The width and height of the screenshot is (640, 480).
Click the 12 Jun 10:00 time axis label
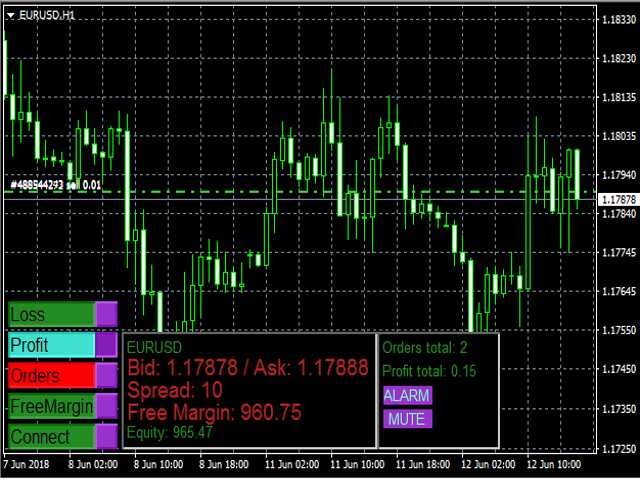coord(553,464)
